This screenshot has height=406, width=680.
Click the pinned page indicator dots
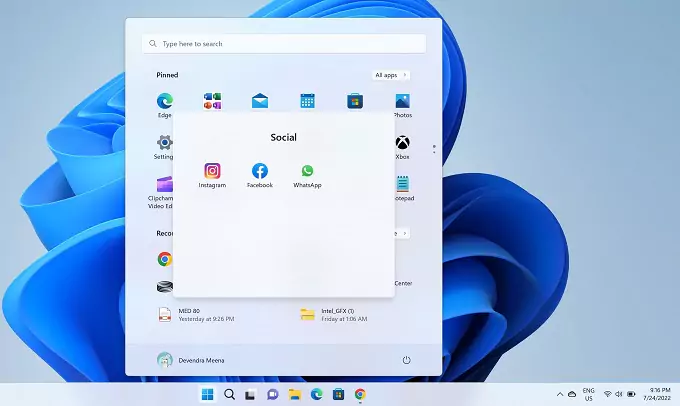(x=434, y=149)
